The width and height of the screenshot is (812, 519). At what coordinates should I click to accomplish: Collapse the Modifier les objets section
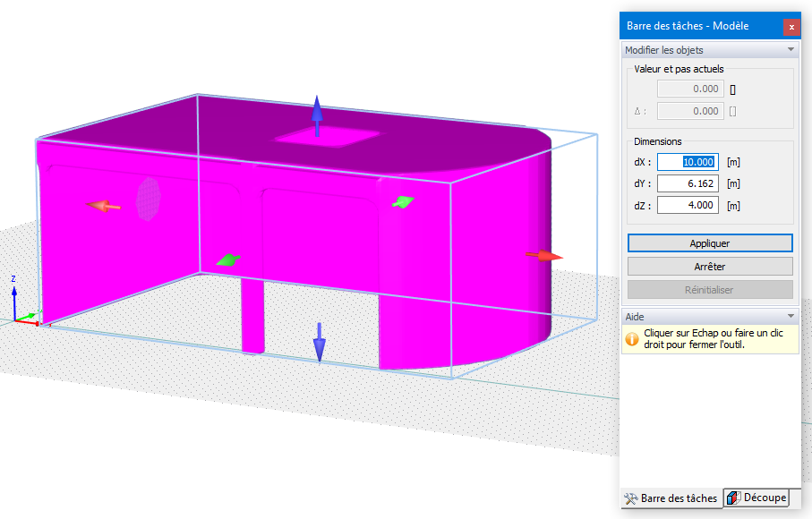(x=791, y=50)
